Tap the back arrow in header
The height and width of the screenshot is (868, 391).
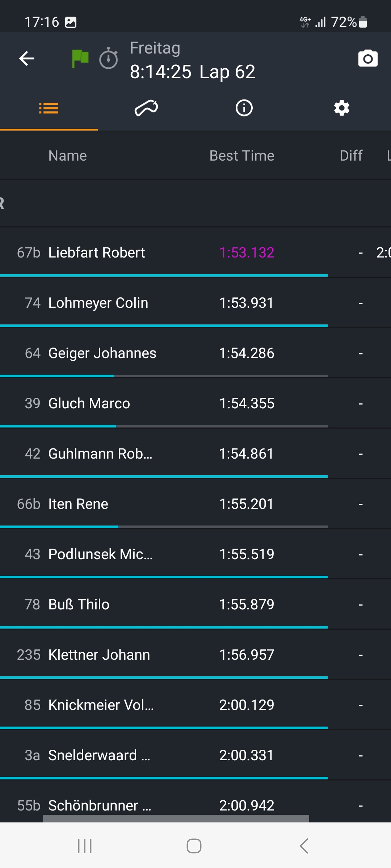click(x=27, y=59)
